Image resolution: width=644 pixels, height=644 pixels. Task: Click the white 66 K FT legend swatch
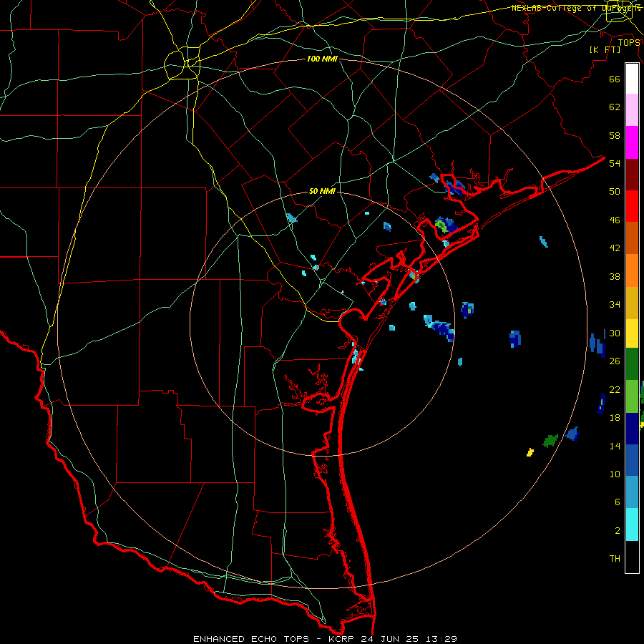pyautogui.click(x=632, y=79)
